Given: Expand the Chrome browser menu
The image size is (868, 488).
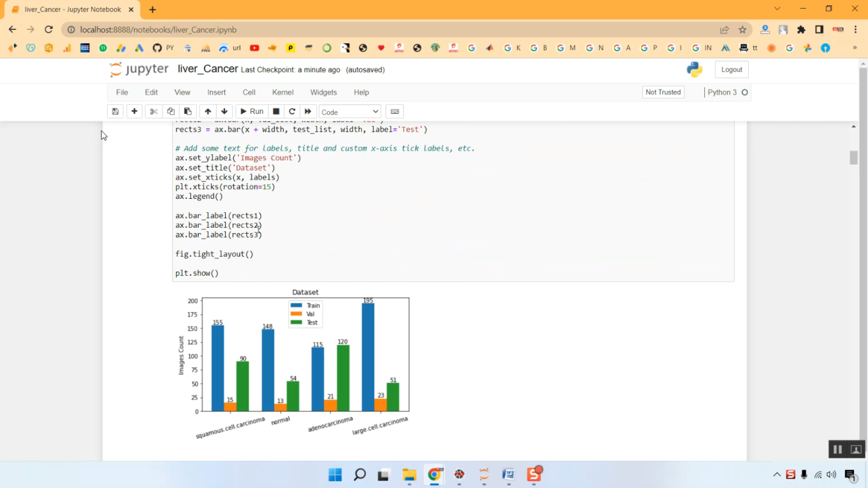Looking at the screenshot, I should 855,29.
